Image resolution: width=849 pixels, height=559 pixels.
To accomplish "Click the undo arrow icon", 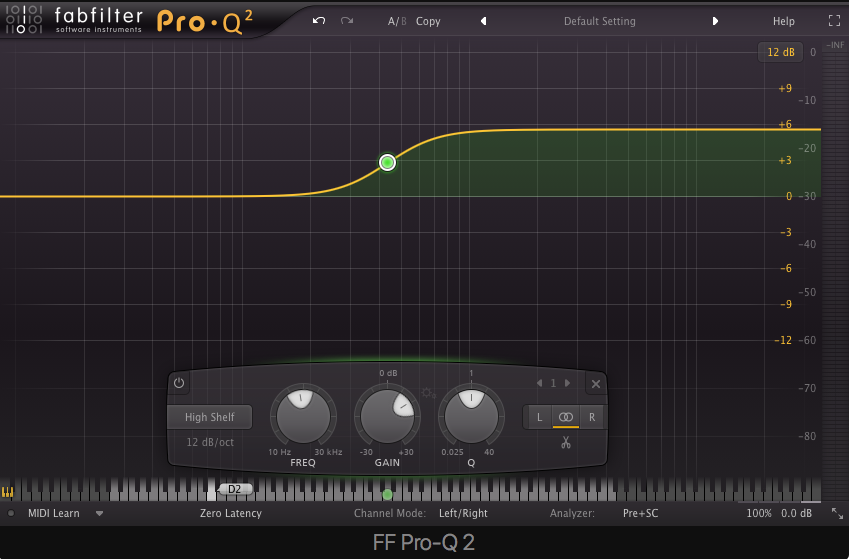I will [319, 21].
